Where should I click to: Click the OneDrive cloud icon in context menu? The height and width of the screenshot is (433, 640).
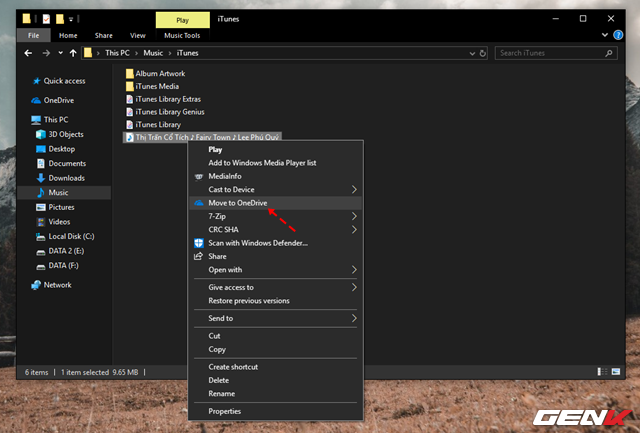[198, 203]
